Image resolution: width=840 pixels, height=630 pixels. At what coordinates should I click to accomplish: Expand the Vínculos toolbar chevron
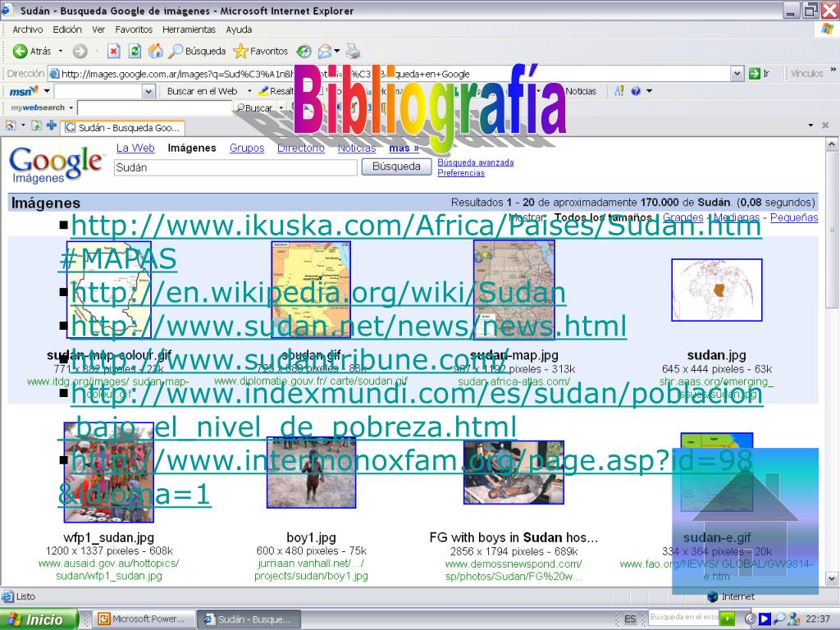833,70
